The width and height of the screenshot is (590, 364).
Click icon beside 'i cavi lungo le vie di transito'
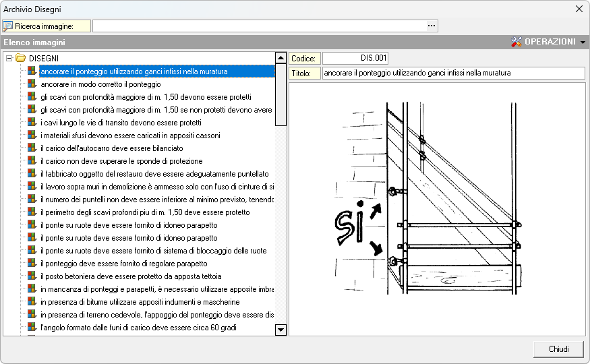point(32,123)
